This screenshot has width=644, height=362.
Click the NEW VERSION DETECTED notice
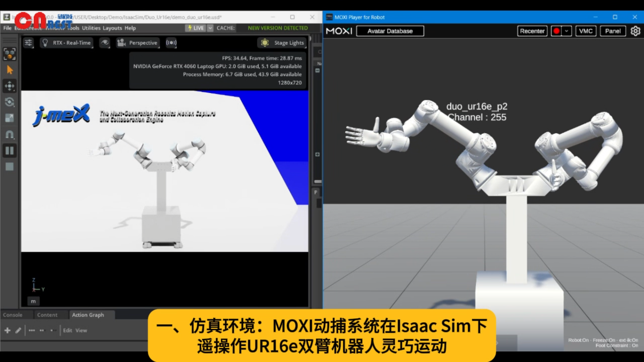click(278, 28)
